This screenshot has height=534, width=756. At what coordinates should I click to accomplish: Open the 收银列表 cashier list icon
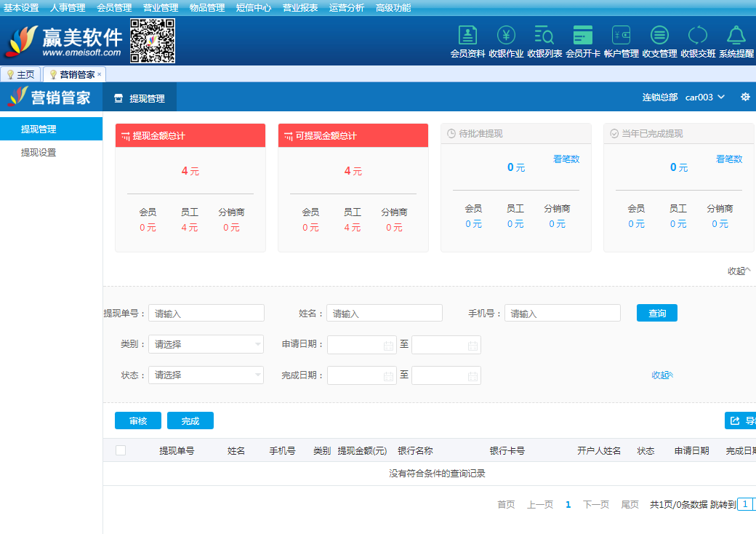[544, 36]
